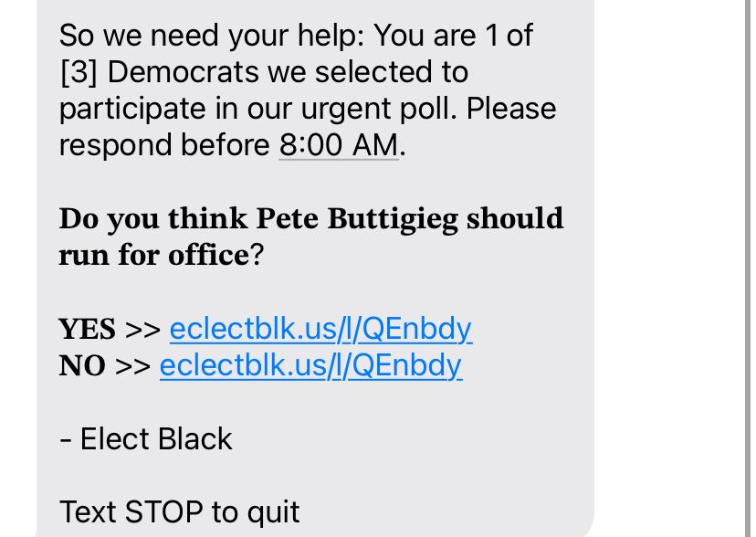Screen dimensions: 756x537
Task: Click the "respond before" text
Action: pyautogui.click(x=164, y=145)
